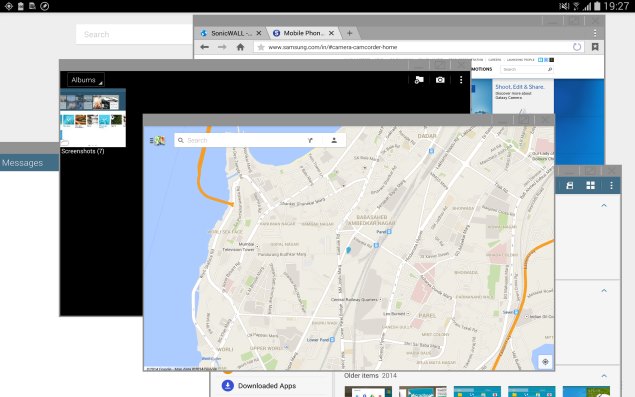This screenshot has width=635, height=397.
Task: Open browser bookmarks icon
Action: click(x=595, y=47)
